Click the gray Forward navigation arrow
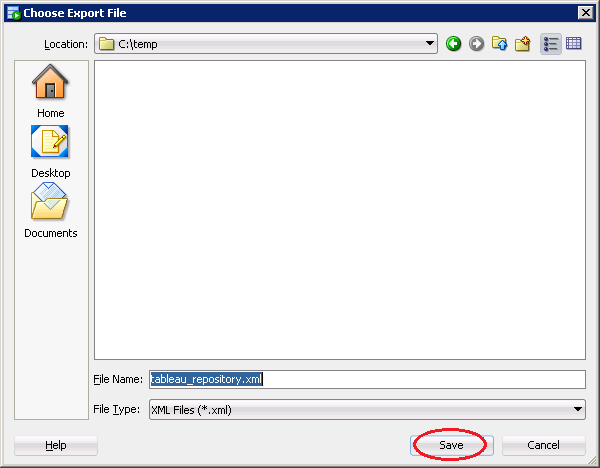Image resolution: width=600 pixels, height=468 pixels. click(476, 44)
